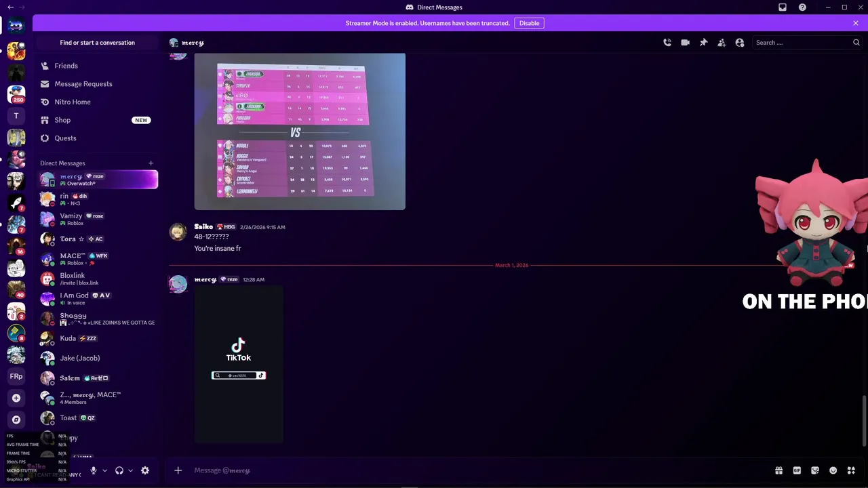Click the plus attach button beside message box

point(178,470)
